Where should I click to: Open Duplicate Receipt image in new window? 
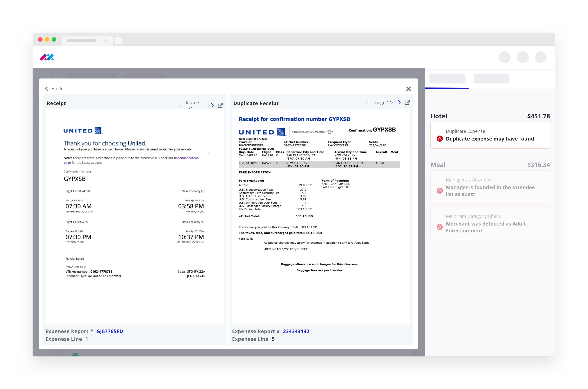407,102
